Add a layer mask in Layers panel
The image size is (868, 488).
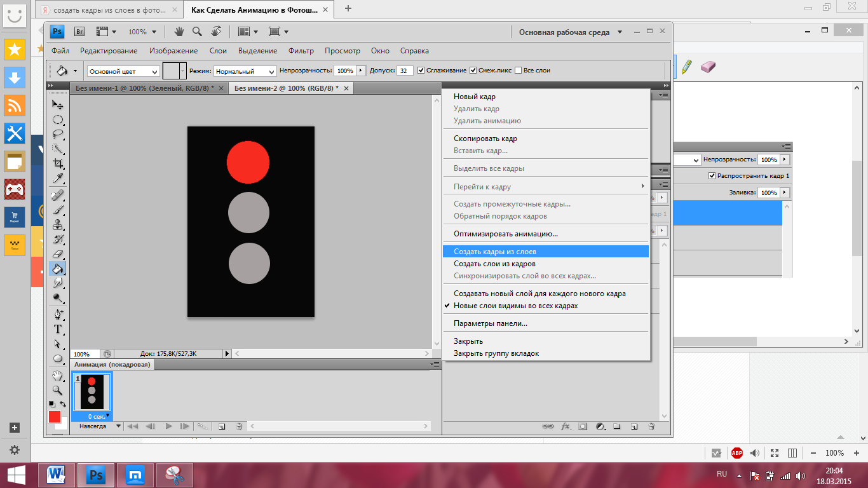(583, 426)
